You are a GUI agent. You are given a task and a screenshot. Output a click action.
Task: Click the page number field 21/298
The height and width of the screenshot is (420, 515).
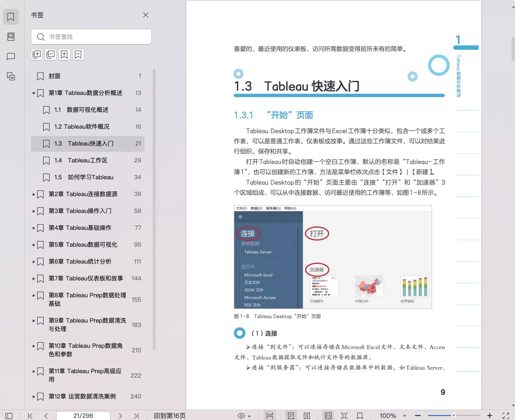click(83, 416)
